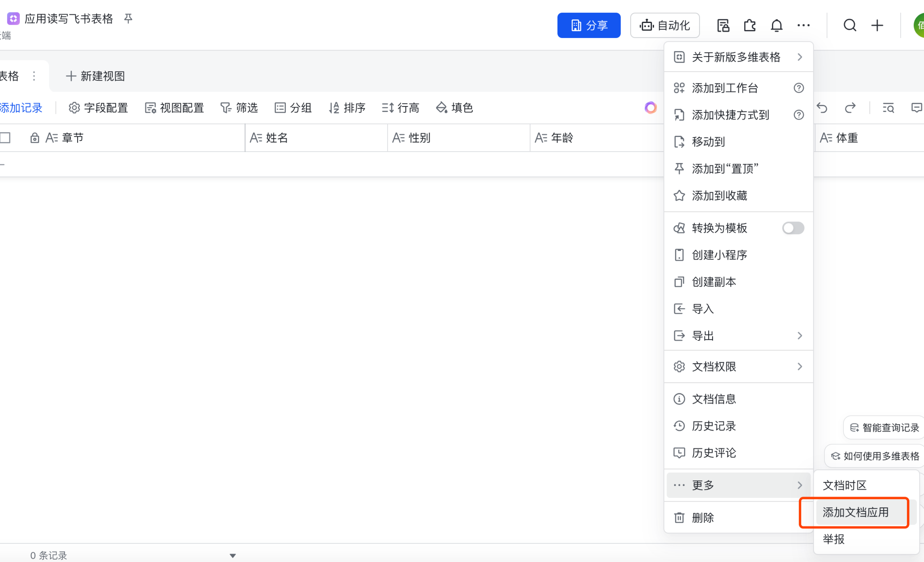Toggle the 转换为模板 switch
This screenshot has height=562, width=924.
tap(793, 228)
